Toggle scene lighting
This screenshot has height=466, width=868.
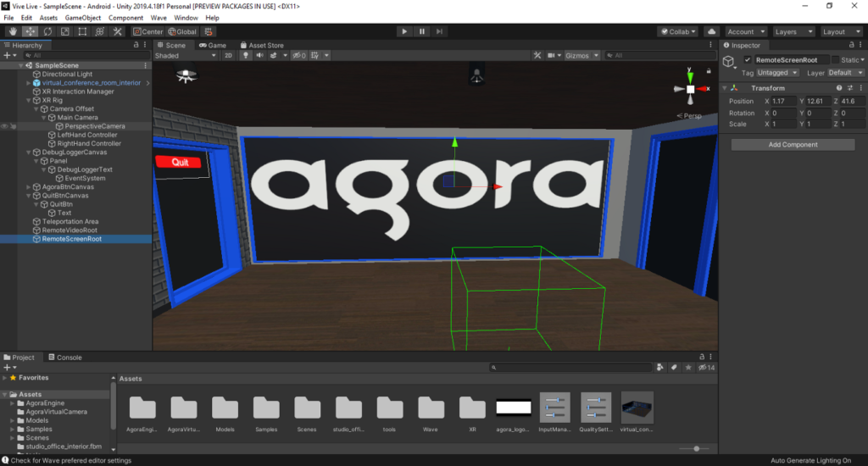tap(245, 55)
